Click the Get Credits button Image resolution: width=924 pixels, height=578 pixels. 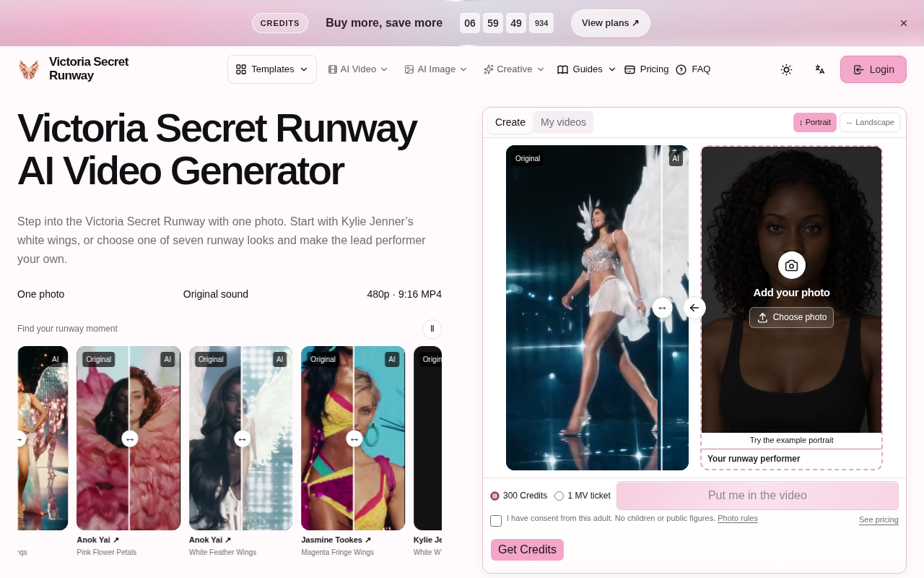coord(527,550)
